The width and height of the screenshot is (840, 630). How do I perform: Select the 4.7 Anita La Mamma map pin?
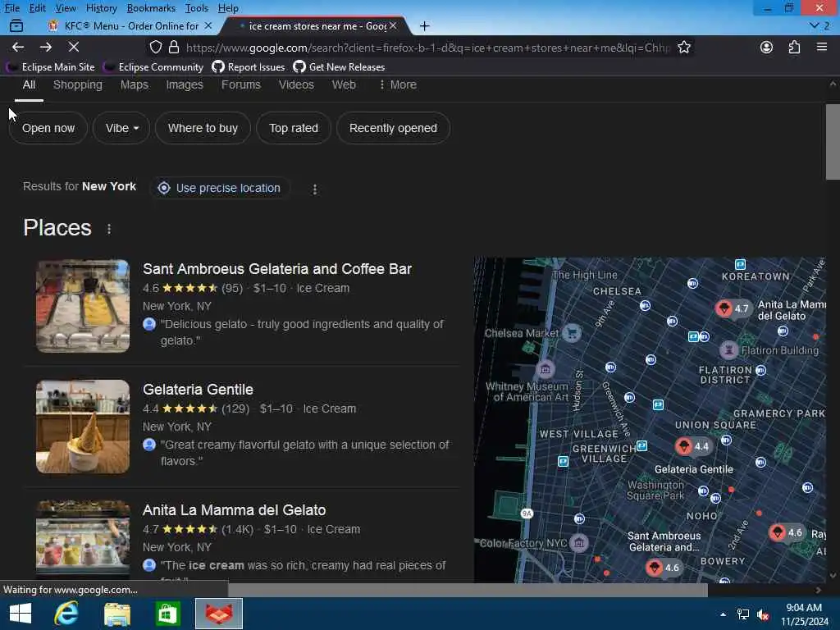pos(733,308)
